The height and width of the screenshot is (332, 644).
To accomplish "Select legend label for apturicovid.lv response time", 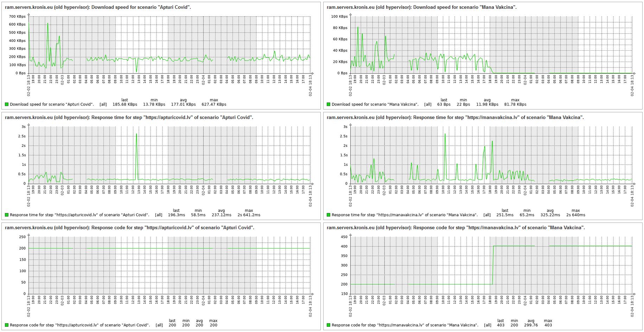I will coord(79,215).
